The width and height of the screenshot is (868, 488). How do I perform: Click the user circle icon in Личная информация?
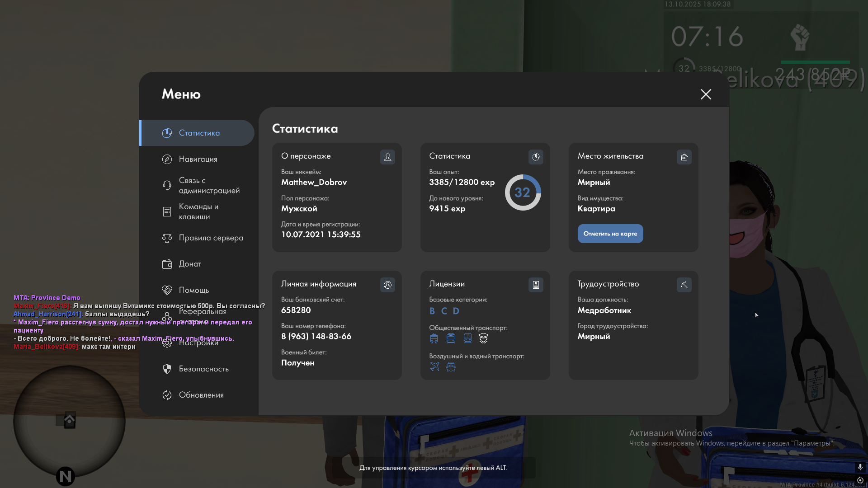point(387,285)
